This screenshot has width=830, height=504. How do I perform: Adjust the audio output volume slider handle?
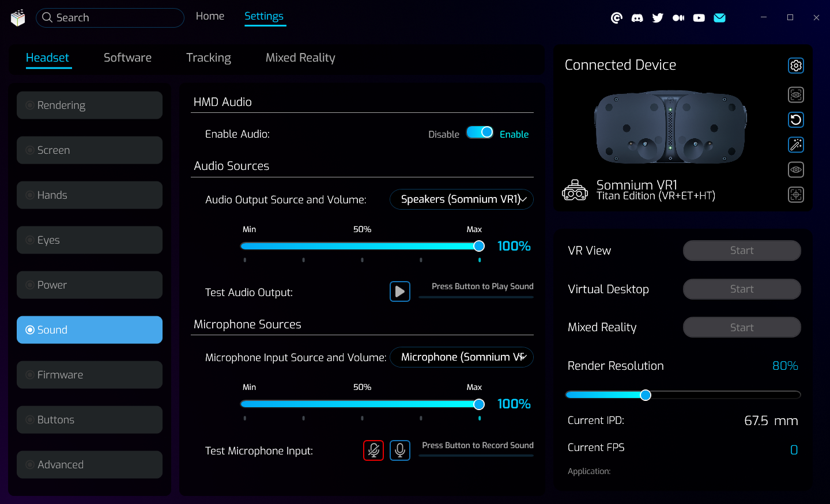pyautogui.click(x=479, y=246)
